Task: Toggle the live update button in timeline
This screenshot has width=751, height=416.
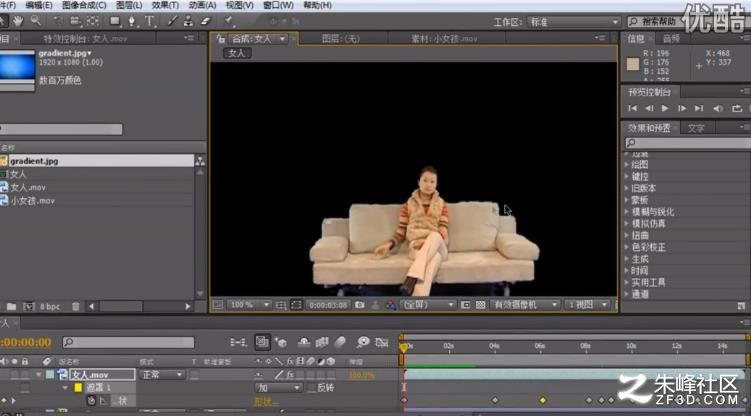Action: pos(262,342)
